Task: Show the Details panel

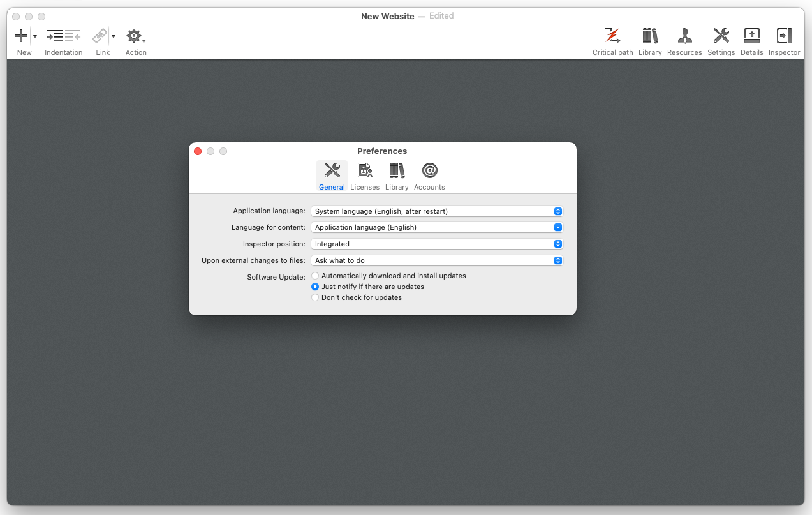Action: [751, 36]
